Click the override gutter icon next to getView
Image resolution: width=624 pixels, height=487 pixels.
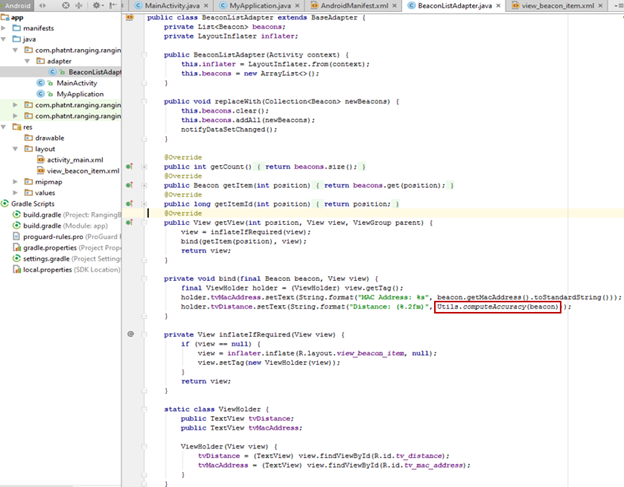(x=129, y=222)
